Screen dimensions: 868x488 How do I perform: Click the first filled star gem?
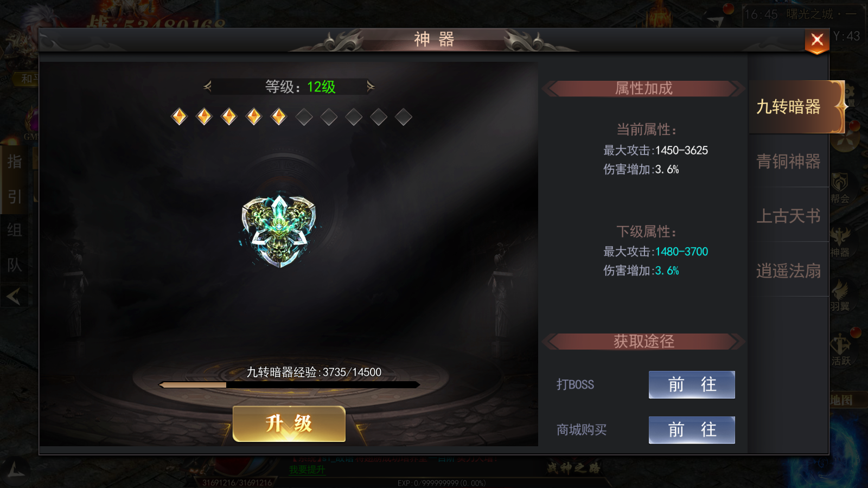(179, 117)
